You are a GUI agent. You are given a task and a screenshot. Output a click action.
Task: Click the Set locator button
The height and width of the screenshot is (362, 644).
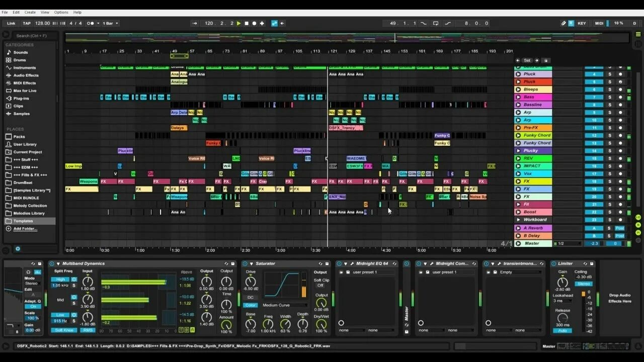[x=527, y=60]
